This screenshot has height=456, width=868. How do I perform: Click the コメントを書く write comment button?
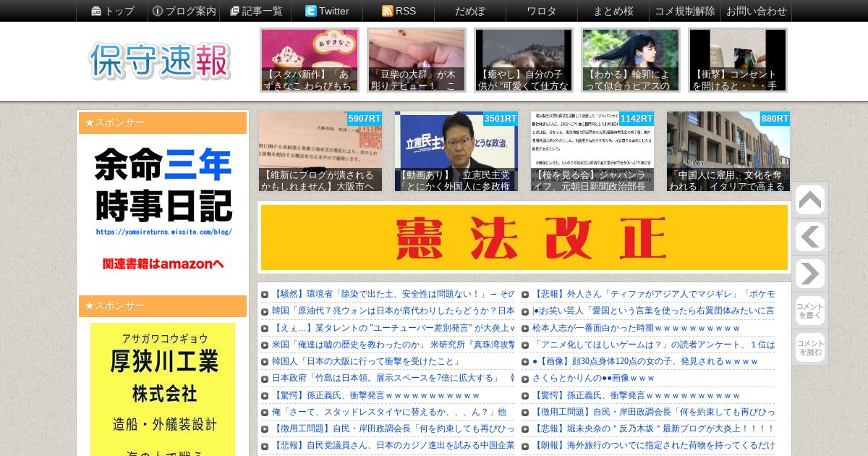coord(809,311)
